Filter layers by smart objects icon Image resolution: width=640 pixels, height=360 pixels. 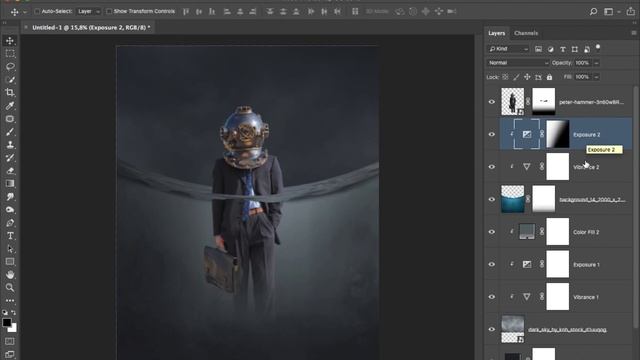(587, 49)
